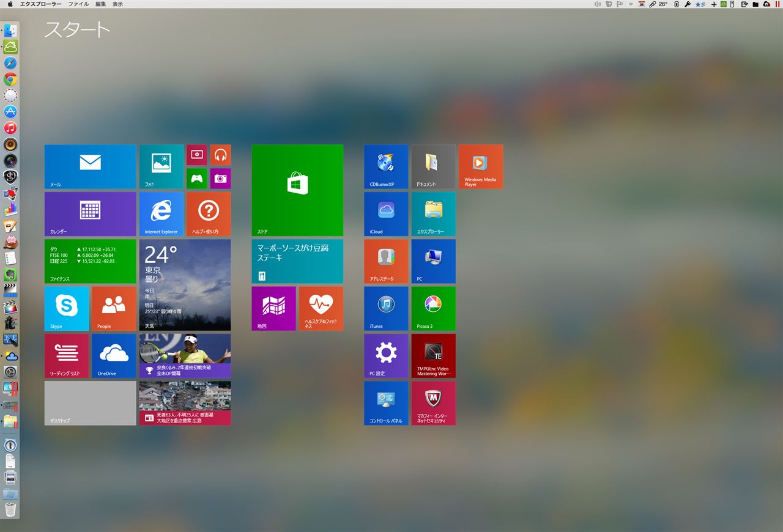The height and width of the screenshot is (532, 783).
Task: Launch the Skype tile
Action: pos(67,309)
